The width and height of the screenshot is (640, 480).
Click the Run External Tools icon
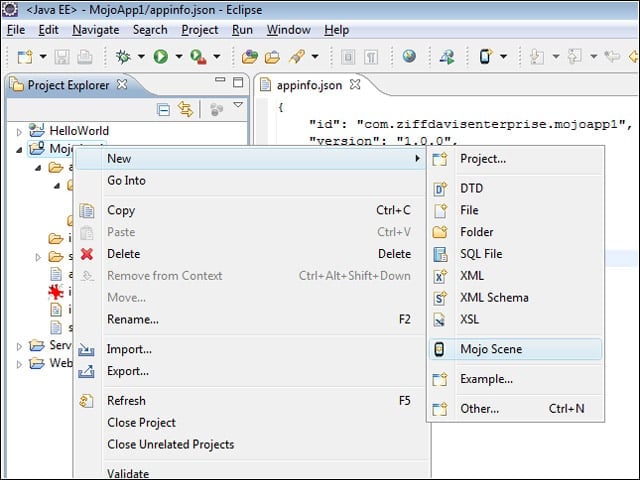click(198, 57)
